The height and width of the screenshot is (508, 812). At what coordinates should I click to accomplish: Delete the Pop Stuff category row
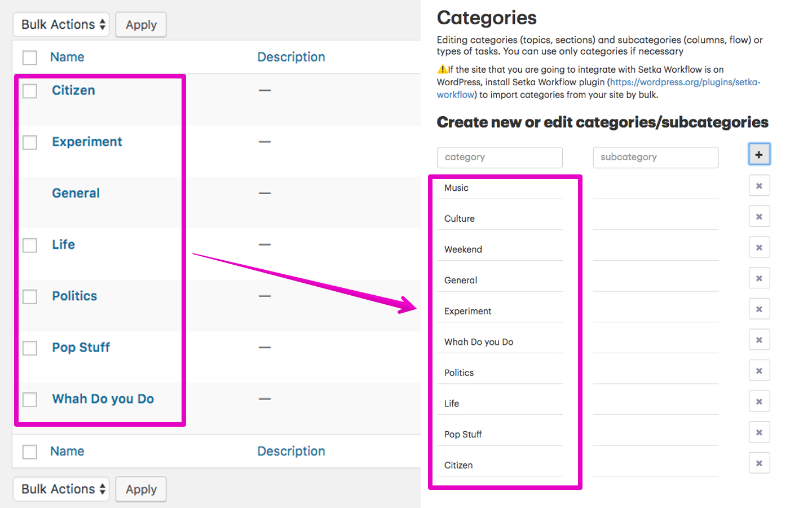pos(759,432)
